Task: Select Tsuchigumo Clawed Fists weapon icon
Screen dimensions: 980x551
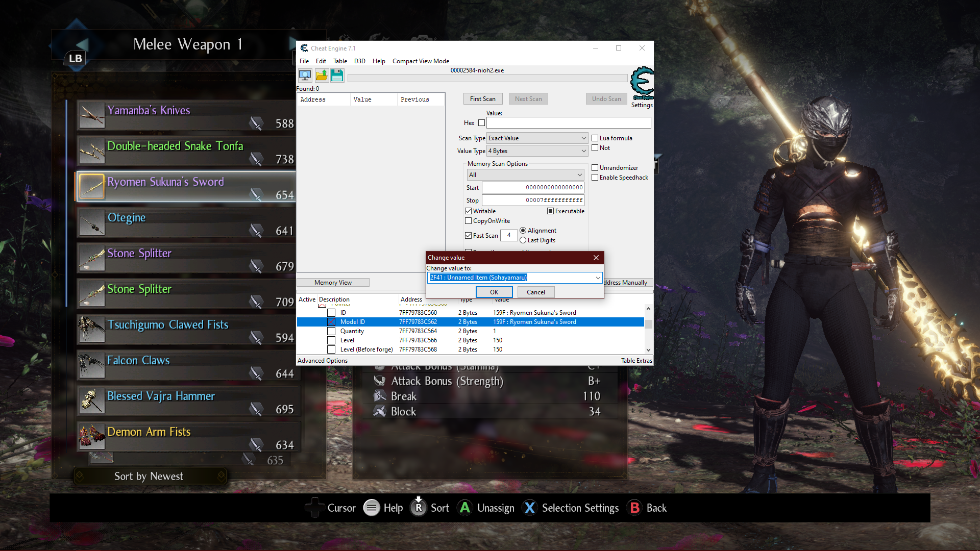Action: tap(92, 330)
